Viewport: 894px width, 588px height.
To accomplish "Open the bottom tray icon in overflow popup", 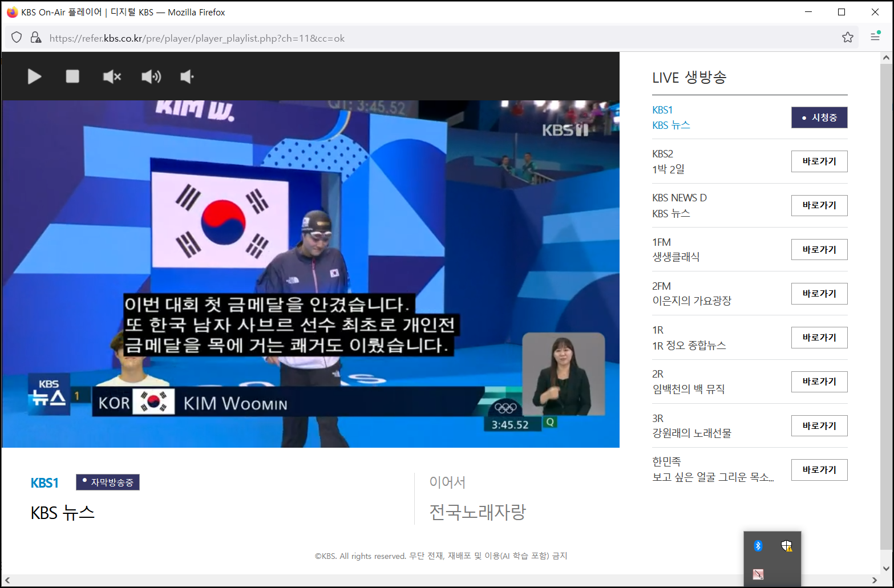I will tap(758, 574).
